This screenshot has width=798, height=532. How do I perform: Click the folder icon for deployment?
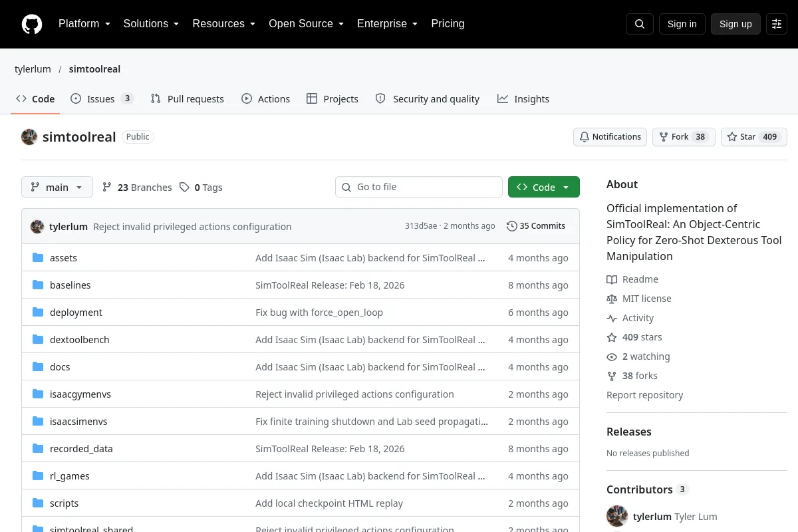pyautogui.click(x=38, y=313)
